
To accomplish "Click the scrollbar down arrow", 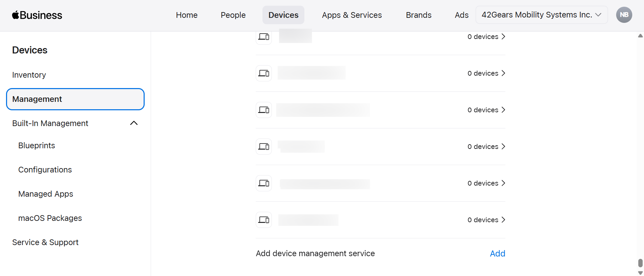I will (x=640, y=273).
